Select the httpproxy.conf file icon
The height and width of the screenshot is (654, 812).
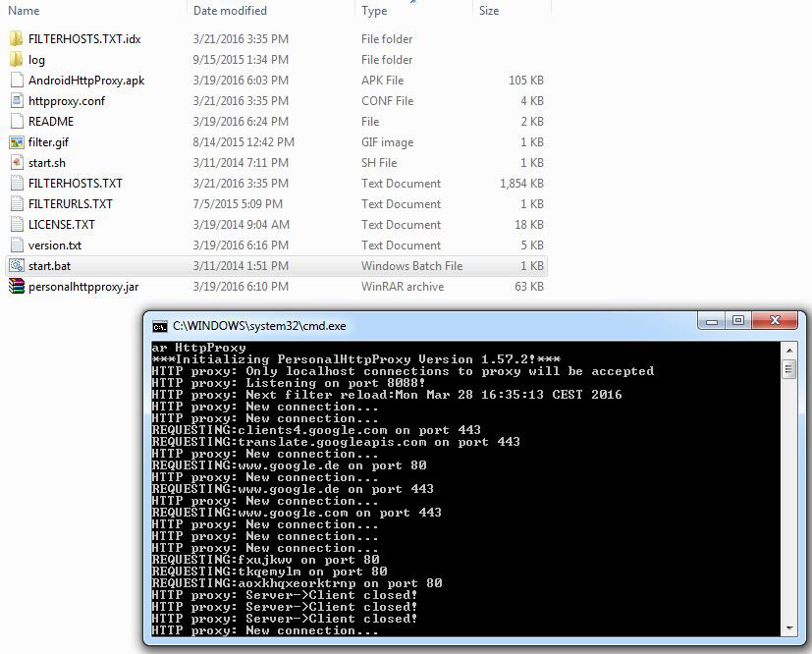[16, 101]
